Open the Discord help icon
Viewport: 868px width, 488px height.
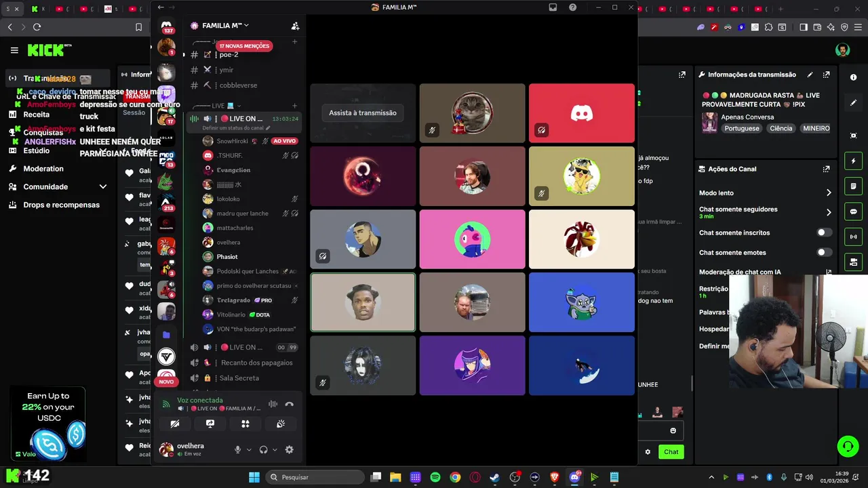point(573,7)
